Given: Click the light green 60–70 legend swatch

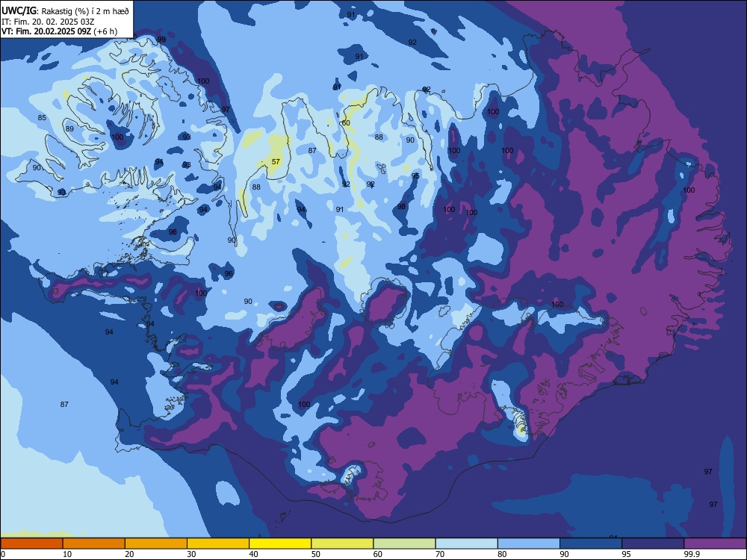Looking at the screenshot, I should pos(404,544).
